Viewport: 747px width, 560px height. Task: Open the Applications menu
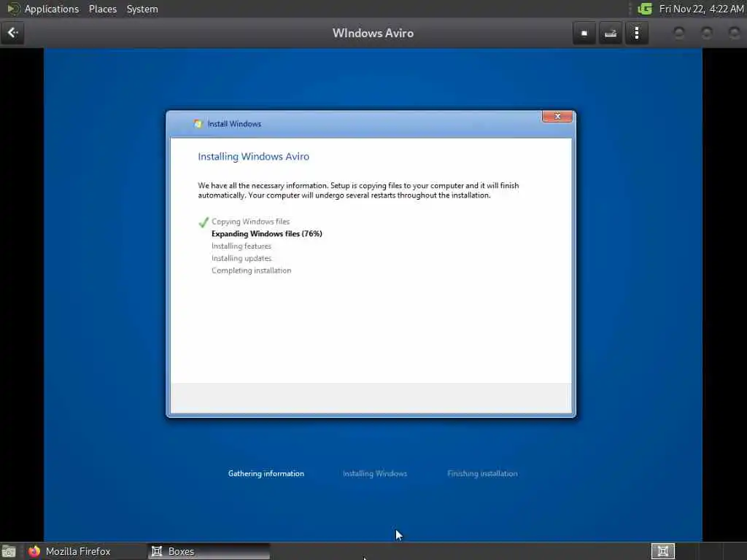(52, 9)
